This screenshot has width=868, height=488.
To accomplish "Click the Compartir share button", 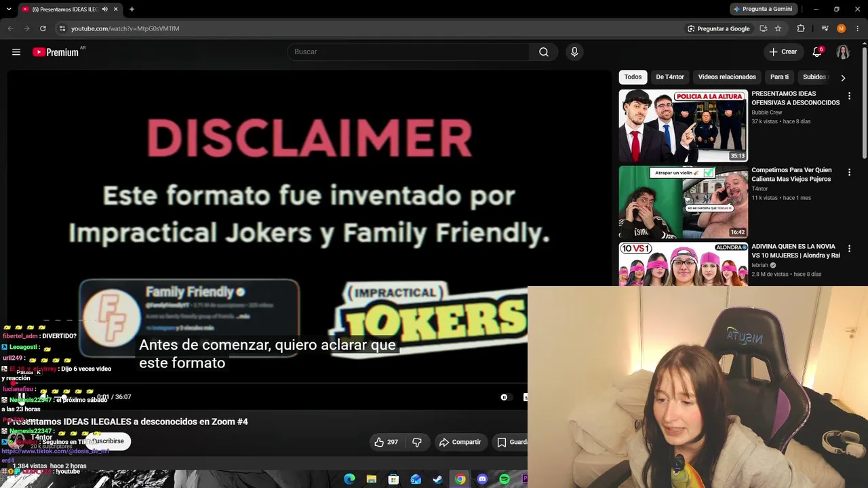I will (460, 442).
